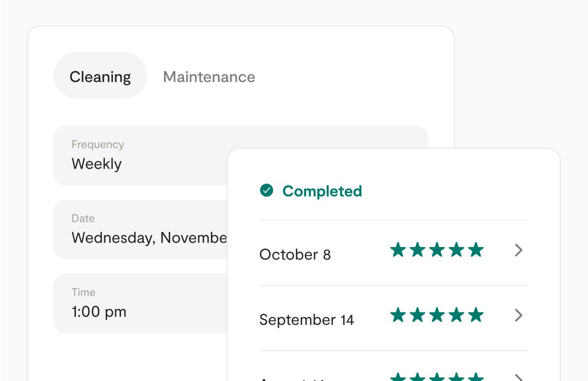Click the October 8 date label
Screen dimensions: 588x381
[x=295, y=254]
